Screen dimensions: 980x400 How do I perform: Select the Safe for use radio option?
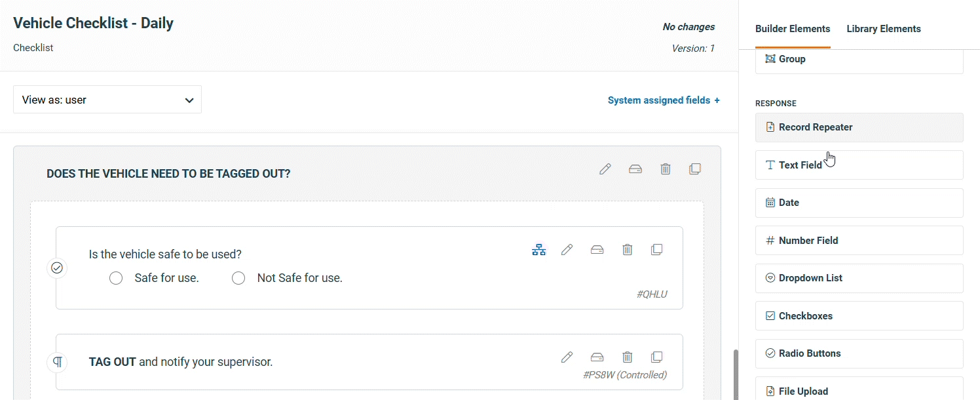click(x=116, y=278)
